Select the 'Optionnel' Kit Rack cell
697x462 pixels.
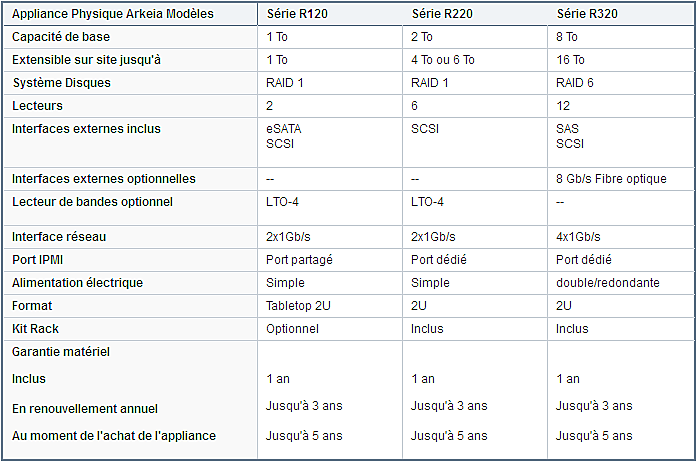coord(292,329)
